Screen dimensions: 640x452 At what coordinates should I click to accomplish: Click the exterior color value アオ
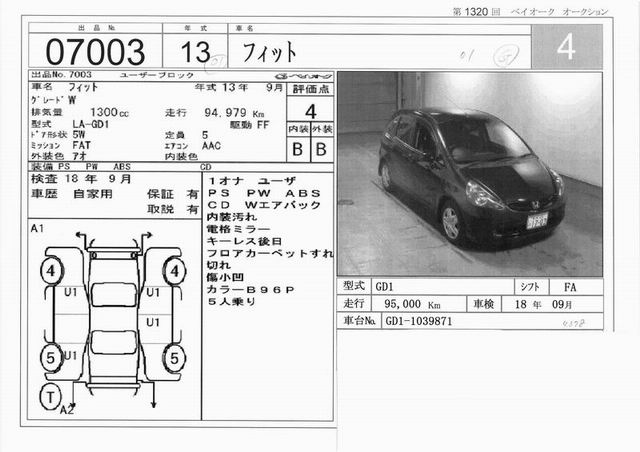pyautogui.click(x=79, y=156)
